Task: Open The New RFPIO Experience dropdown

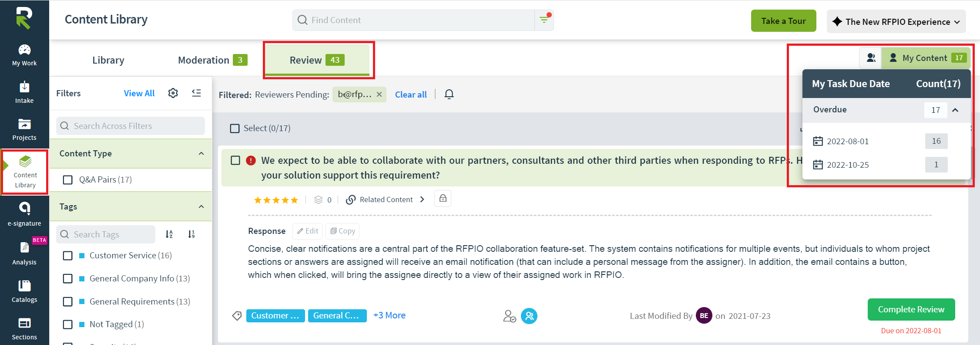Action: tap(896, 21)
